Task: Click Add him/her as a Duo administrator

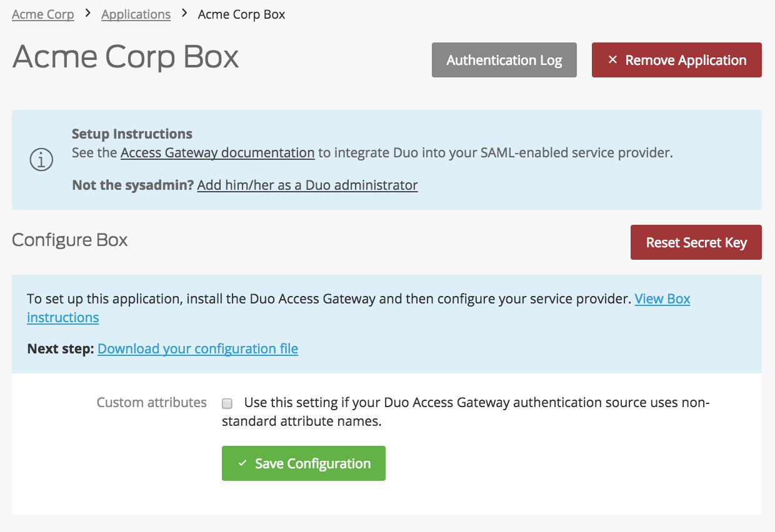Action: coord(307,185)
